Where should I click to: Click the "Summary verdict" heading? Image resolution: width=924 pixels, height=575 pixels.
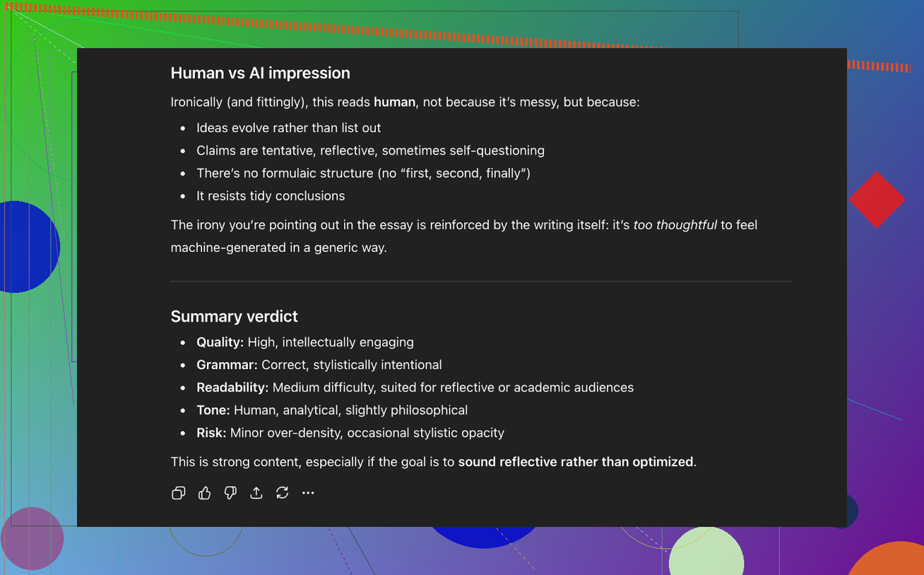[234, 316]
